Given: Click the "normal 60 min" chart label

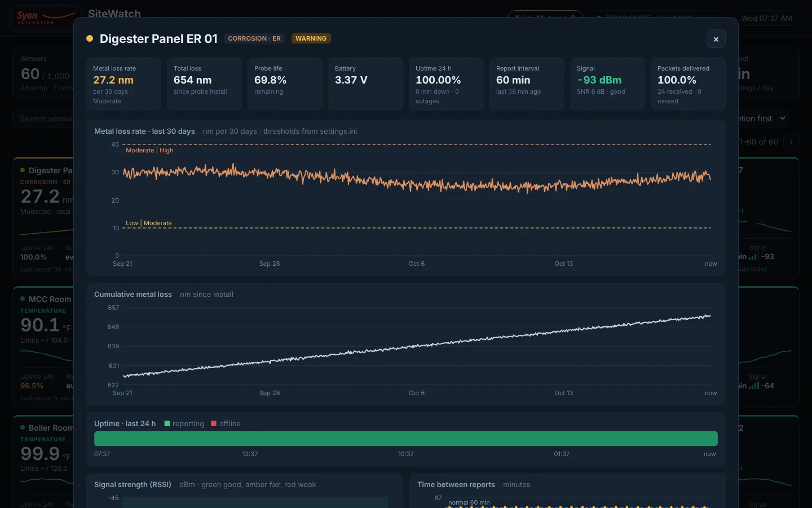Looking at the screenshot, I should [x=469, y=502].
